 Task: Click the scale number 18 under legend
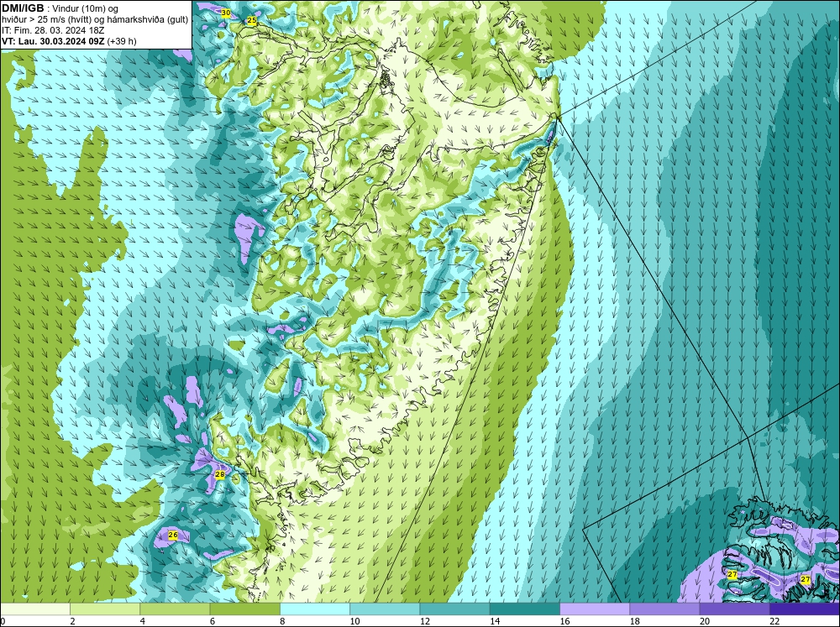pos(634,621)
